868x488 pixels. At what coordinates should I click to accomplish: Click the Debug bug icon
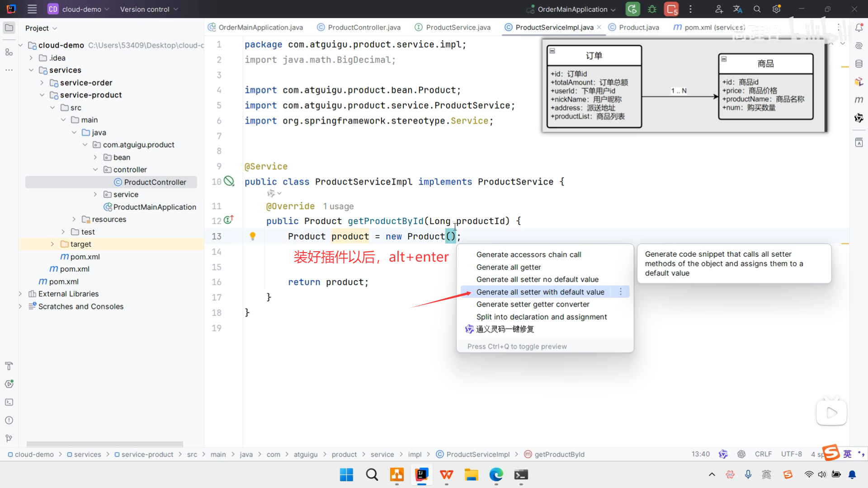click(x=652, y=9)
